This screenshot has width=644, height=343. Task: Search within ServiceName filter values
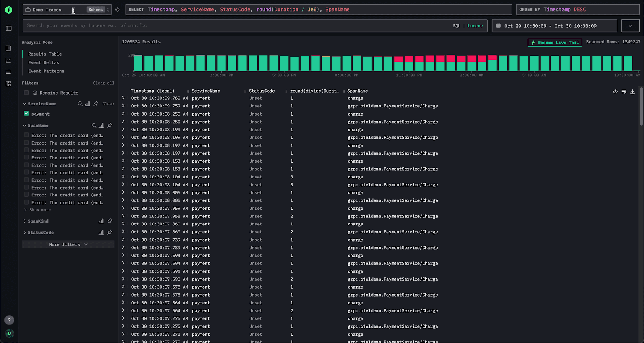[80, 104]
